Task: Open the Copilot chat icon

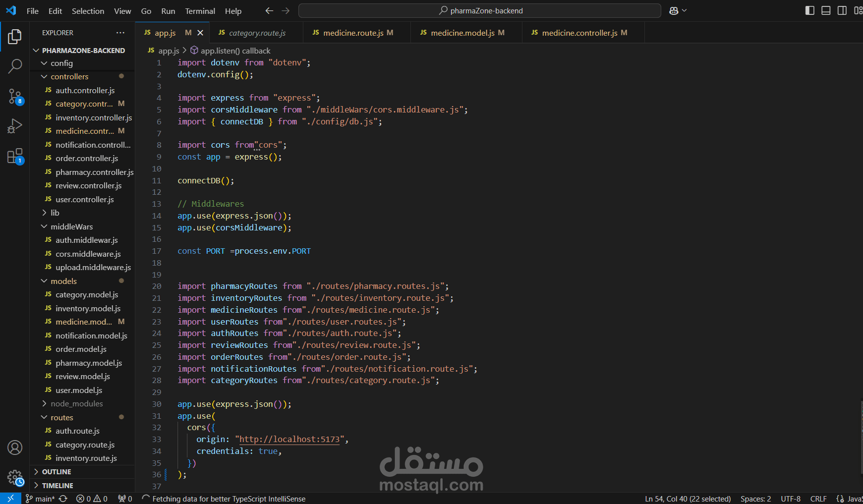Action: pyautogui.click(x=674, y=10)
